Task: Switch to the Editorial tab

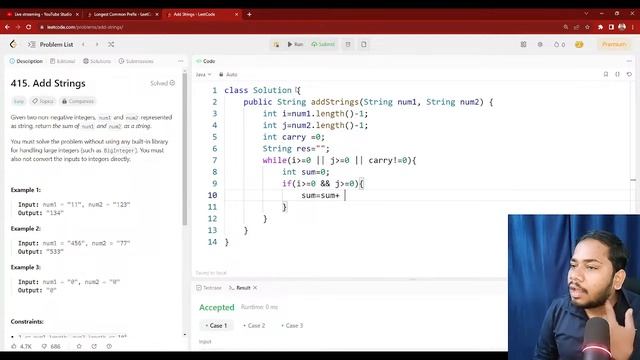Action: pyautogui.click(x=62, y=61)
